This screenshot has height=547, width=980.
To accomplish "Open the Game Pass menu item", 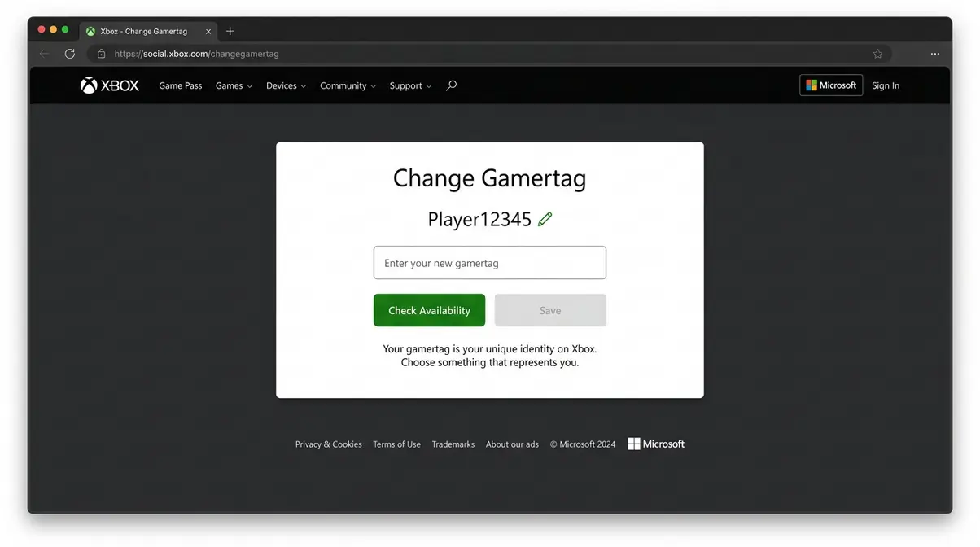I will (181, 85).
